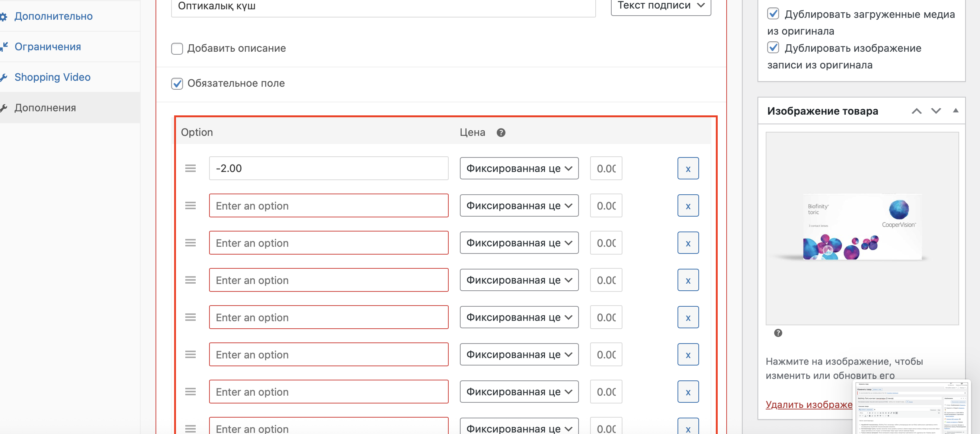Switch to Shopping Video tab
The width and height of the screenshot is (980, 434).
point(52,77)
